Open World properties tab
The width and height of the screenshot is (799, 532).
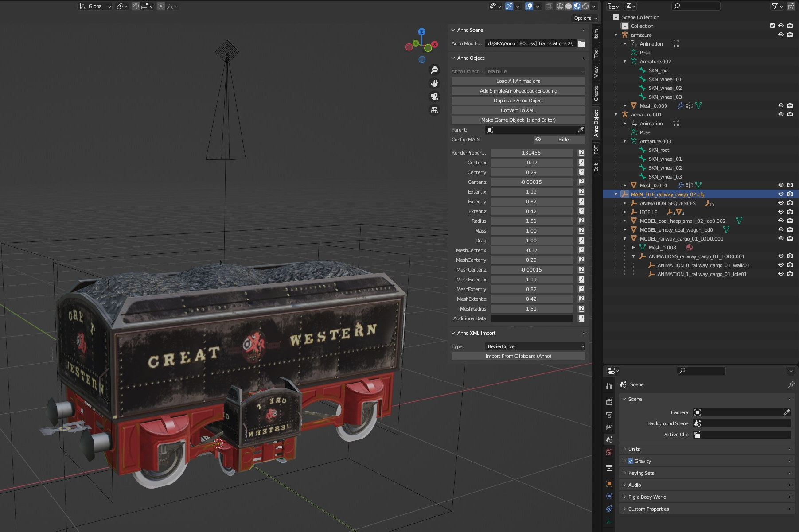[x=609, y=452]
